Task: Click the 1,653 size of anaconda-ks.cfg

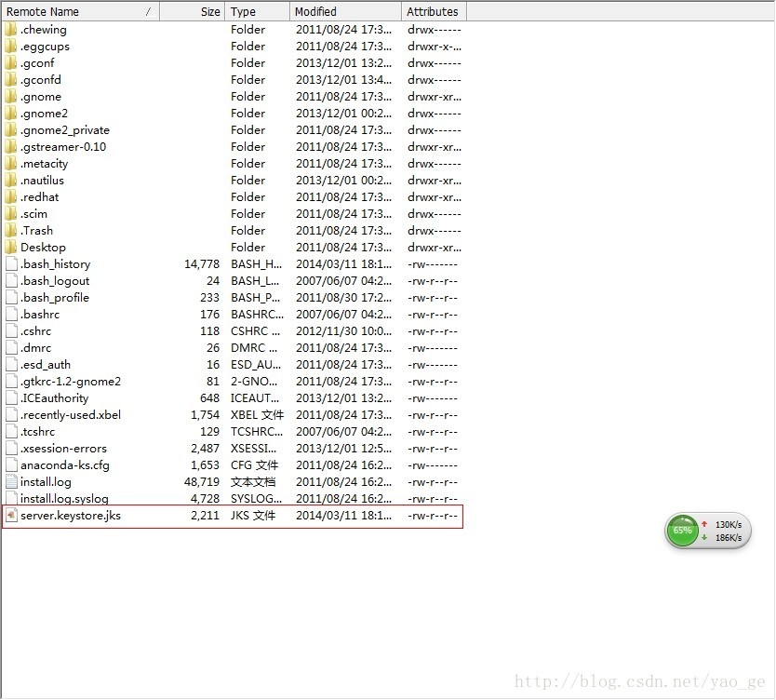Action: 206,465
